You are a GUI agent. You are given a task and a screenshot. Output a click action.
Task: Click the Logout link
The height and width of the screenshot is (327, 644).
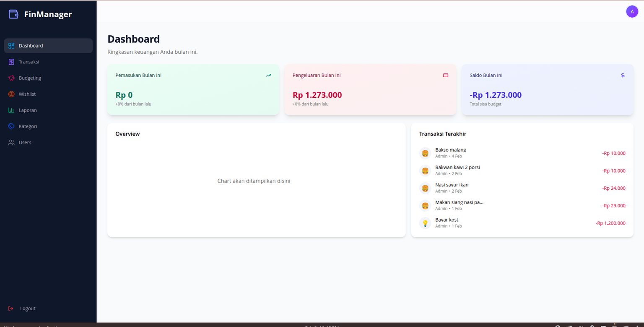click(28, 308)
